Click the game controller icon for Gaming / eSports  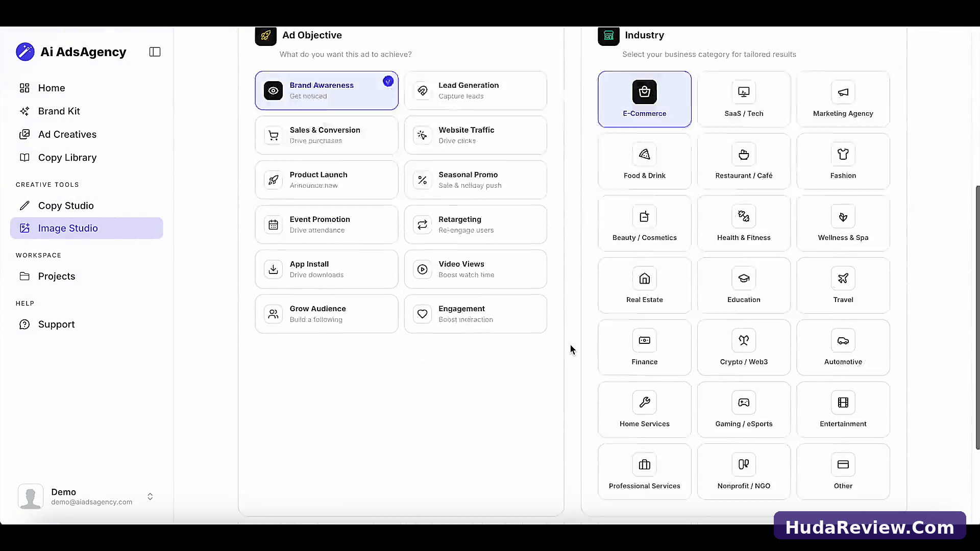(744, 403)
